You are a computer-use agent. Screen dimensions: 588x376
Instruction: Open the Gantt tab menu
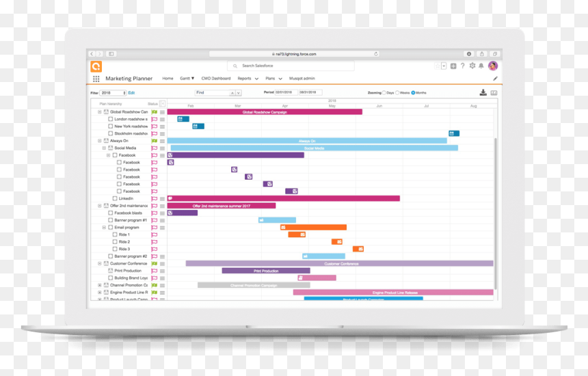point(187,79)
